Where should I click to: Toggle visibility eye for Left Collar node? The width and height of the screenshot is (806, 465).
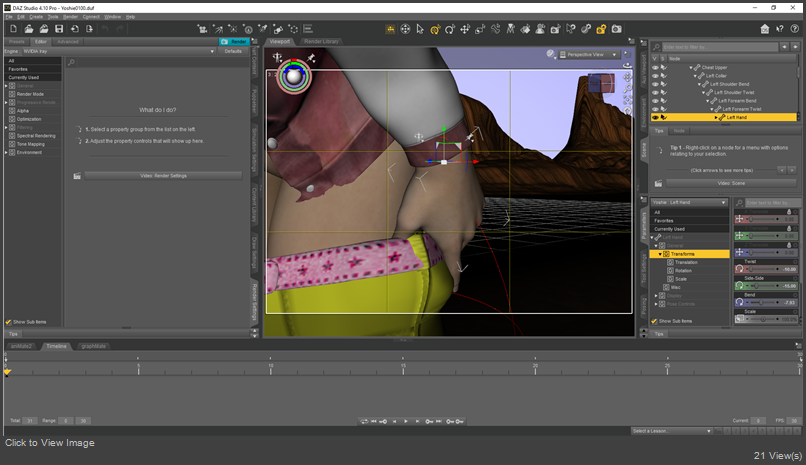click(x=655, y=76)
